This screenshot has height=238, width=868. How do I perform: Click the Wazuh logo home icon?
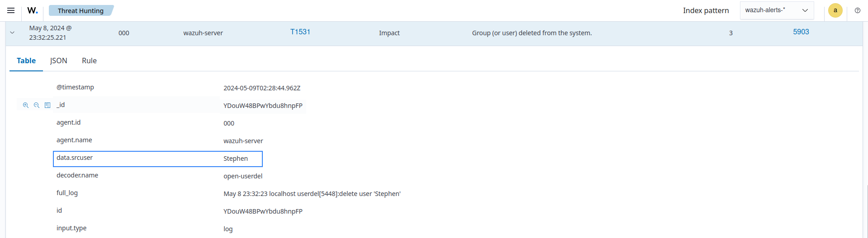33,10
